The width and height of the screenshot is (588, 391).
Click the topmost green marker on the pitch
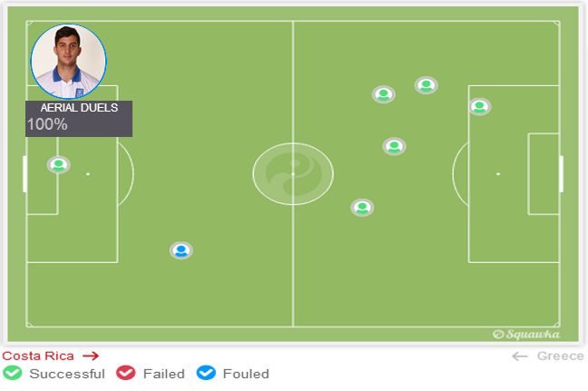426,85
